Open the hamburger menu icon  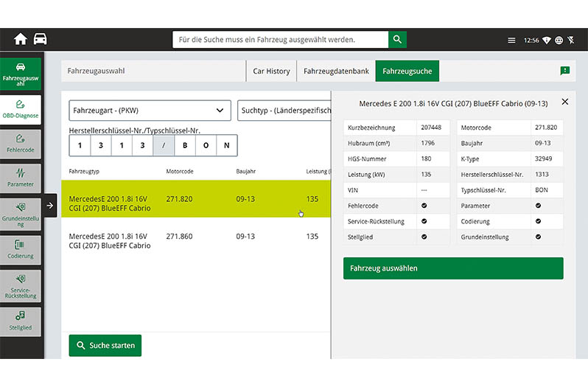click(511, 41)
